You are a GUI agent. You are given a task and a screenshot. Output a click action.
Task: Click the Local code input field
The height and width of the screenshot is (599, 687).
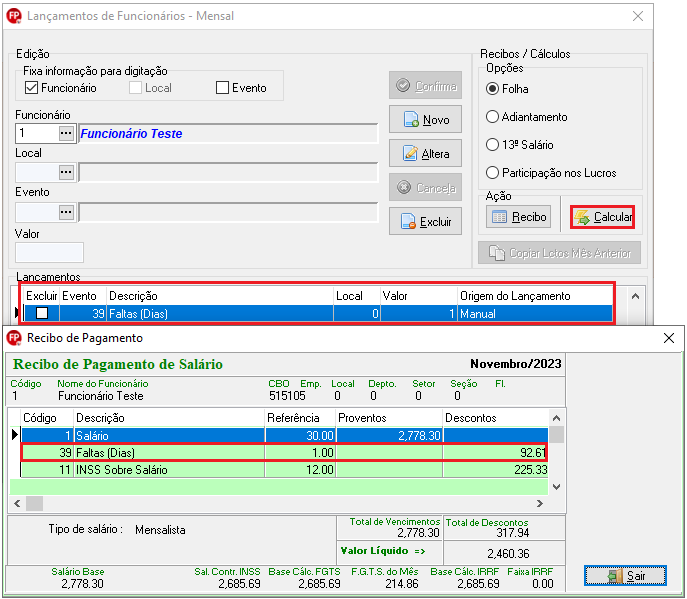tap(37, 172)
